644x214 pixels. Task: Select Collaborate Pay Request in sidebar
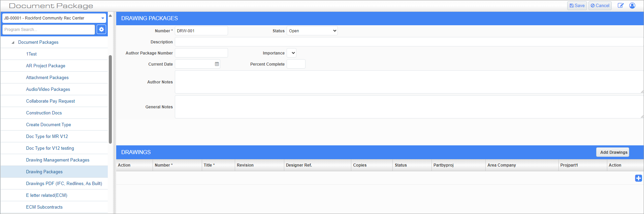coord(51,101)
